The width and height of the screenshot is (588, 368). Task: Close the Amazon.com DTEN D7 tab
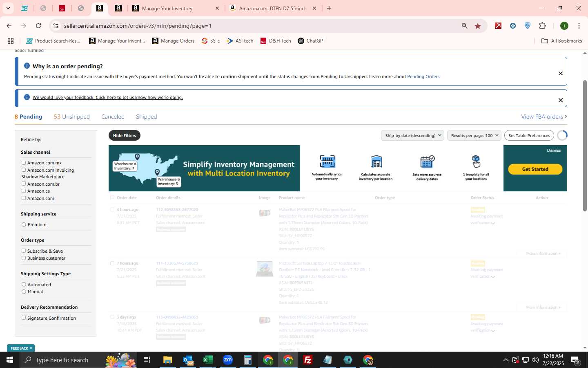point(314,8)
